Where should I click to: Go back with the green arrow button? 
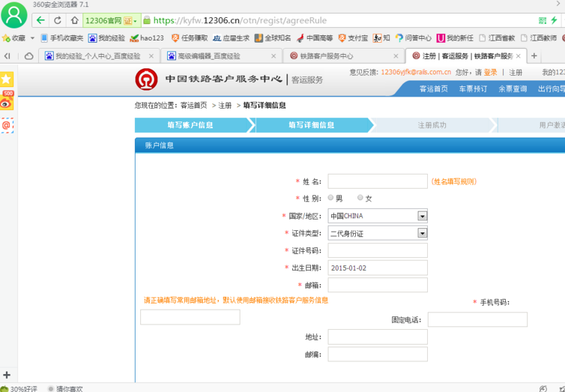(x=40, y=20)
